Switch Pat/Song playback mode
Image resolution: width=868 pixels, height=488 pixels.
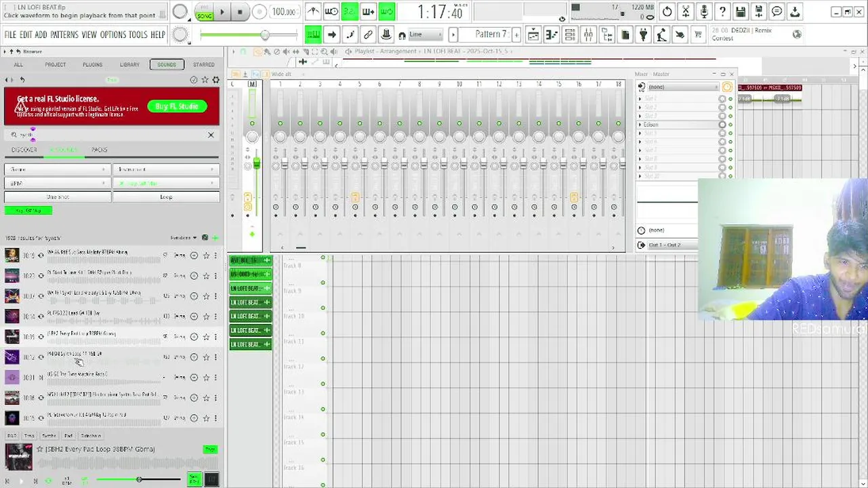(x=203, y=12)
